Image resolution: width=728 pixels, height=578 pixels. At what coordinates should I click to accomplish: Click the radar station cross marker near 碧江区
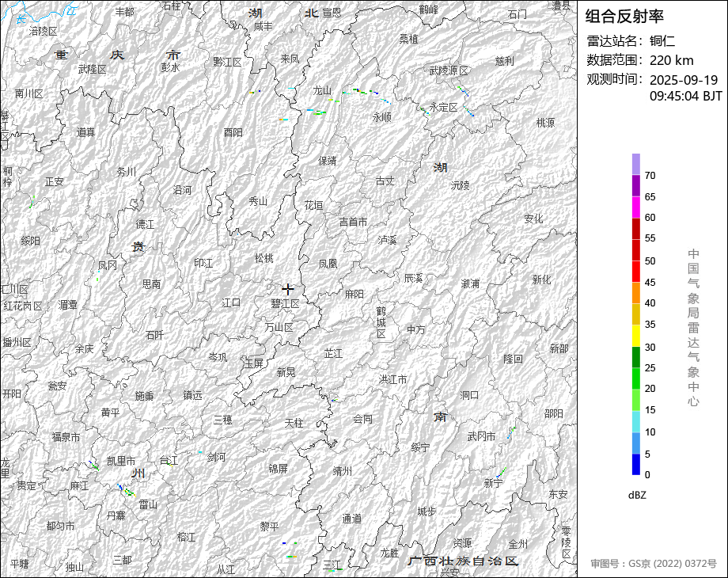pos(288,289)
